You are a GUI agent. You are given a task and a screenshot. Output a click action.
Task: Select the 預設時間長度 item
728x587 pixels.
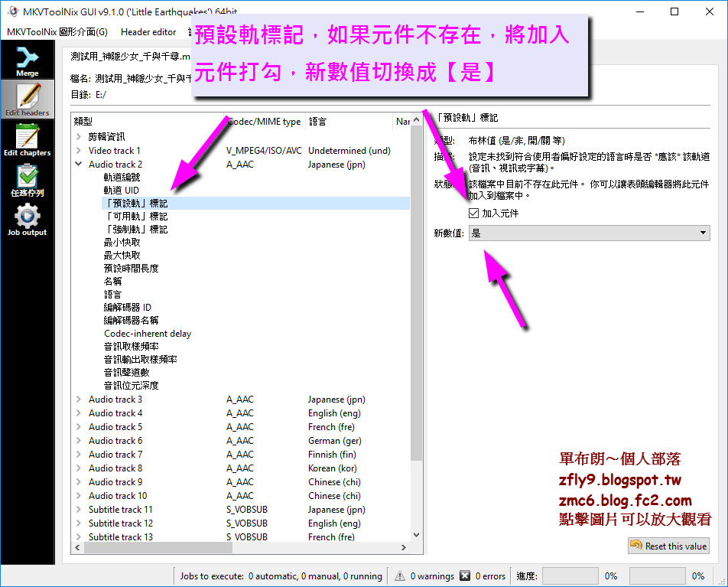point(131,268)
